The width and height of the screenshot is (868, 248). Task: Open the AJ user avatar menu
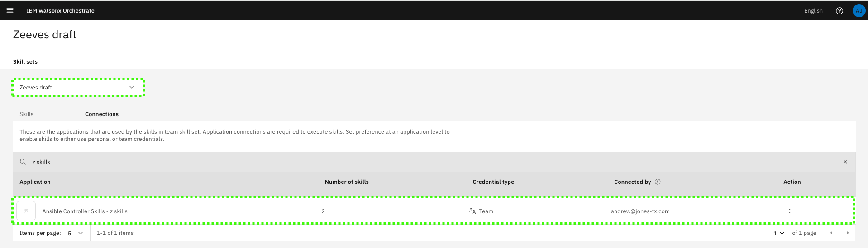[x=858, y=11]
